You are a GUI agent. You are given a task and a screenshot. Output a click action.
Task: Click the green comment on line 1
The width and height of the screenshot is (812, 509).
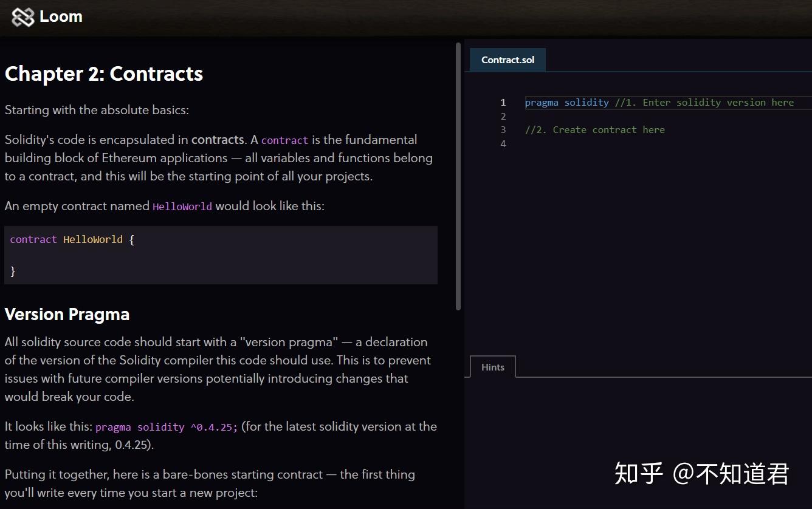(x=705, y=102)
